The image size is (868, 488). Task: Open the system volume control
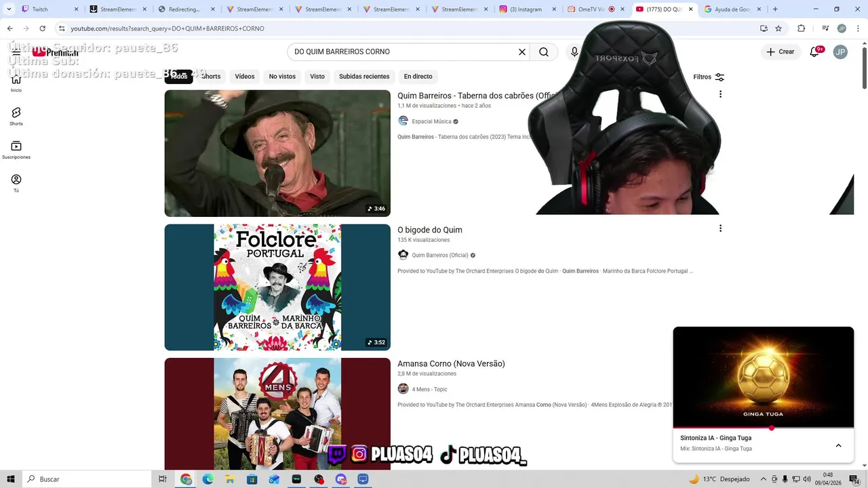806,479
